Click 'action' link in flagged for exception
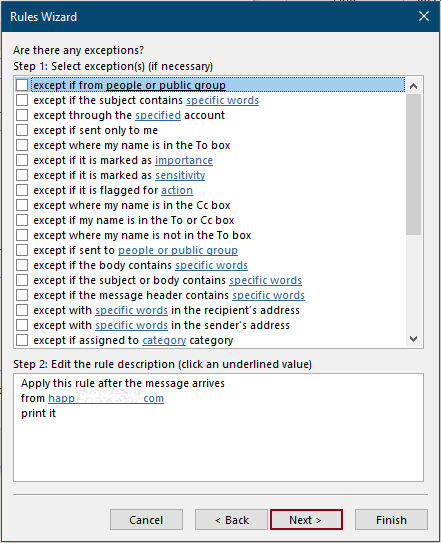This screenshot has width=441, height=543. (x=177, y=190)
